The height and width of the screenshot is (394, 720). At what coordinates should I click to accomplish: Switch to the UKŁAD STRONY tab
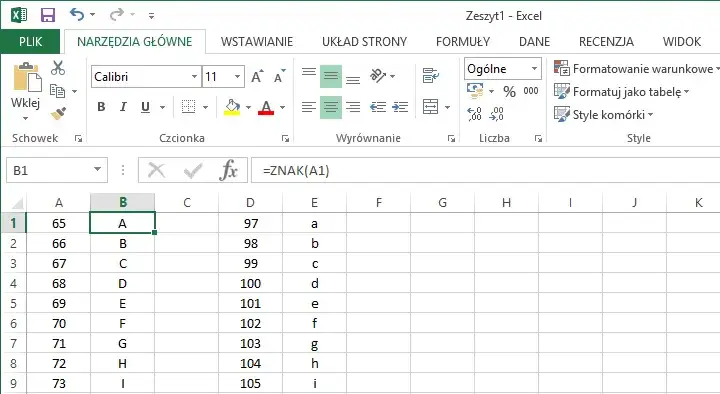[x=365, y=42]
